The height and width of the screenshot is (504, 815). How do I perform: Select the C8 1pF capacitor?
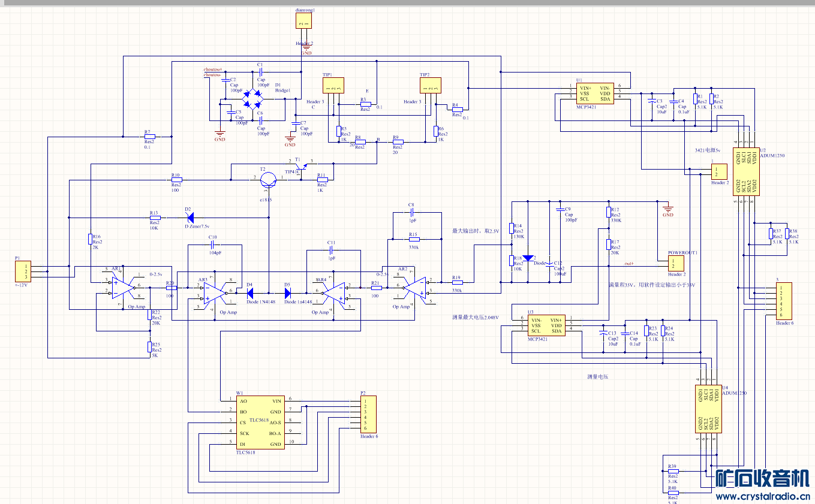tap(411, 212)
